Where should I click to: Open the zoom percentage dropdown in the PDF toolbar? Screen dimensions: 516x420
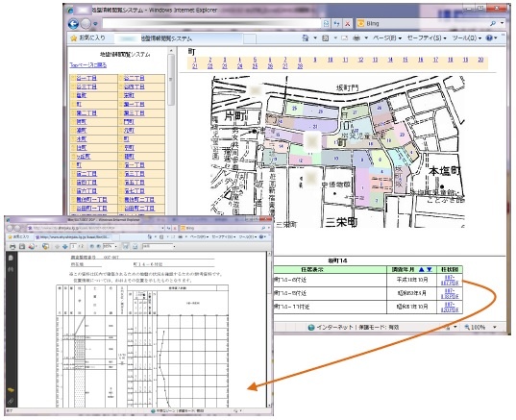pyautogui.click(x=115, y=246)
